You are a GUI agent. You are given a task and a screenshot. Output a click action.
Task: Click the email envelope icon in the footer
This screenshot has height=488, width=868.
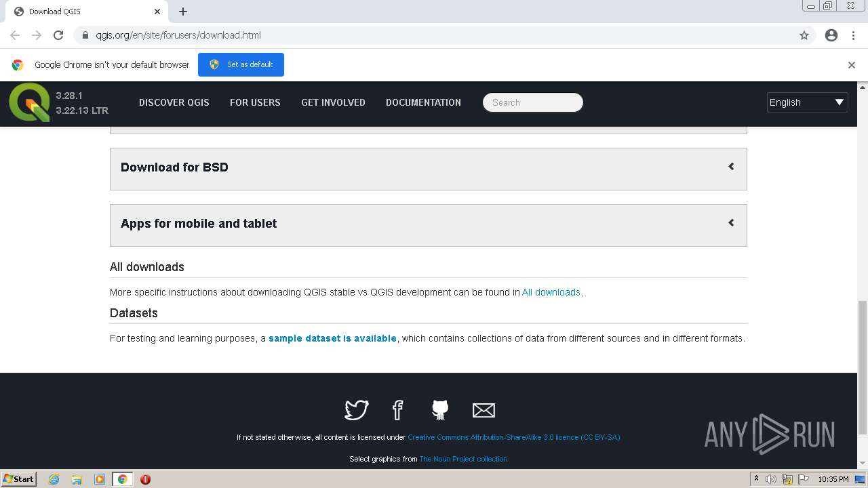point(484,410)
